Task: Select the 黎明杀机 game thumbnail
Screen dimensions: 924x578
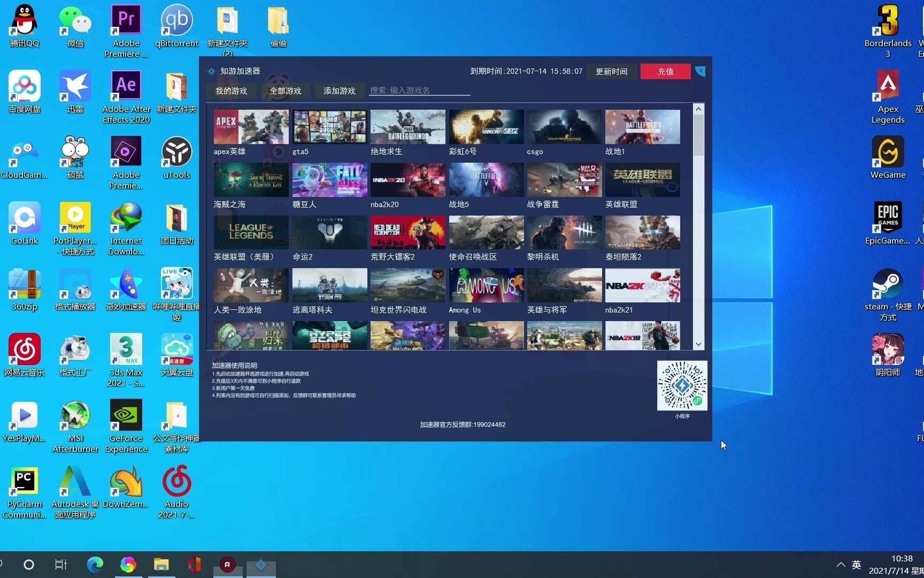Action: tap(564, 232)
